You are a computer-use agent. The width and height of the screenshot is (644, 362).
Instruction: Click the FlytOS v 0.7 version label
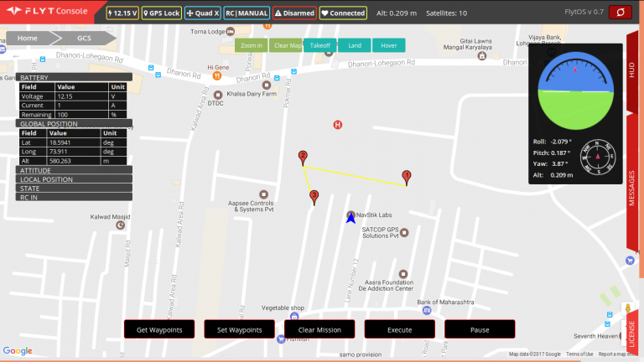coord(584,12)
